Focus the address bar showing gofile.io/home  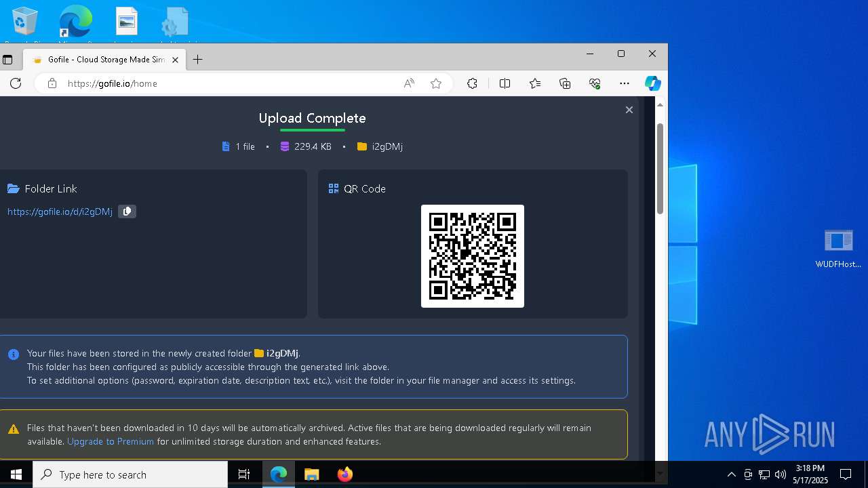231,83
